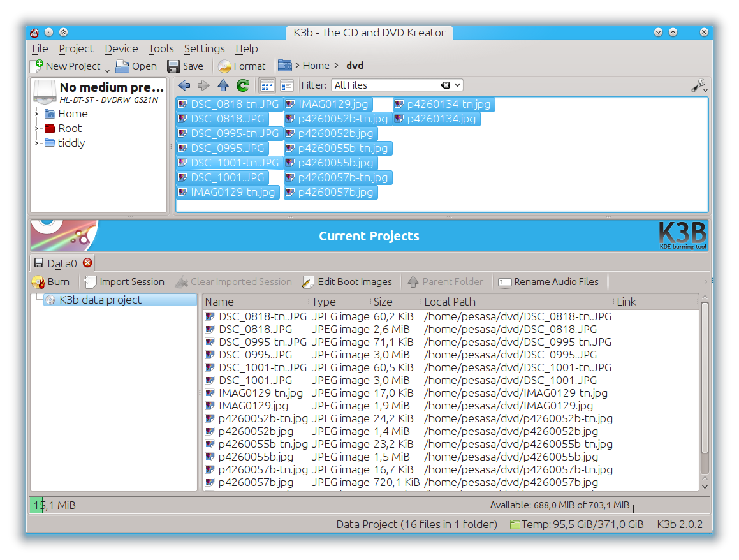Image resolution: width=739 pixels, height=560 pixels.
Task: Click the Temp folder status icon
Action: (515, 525)
